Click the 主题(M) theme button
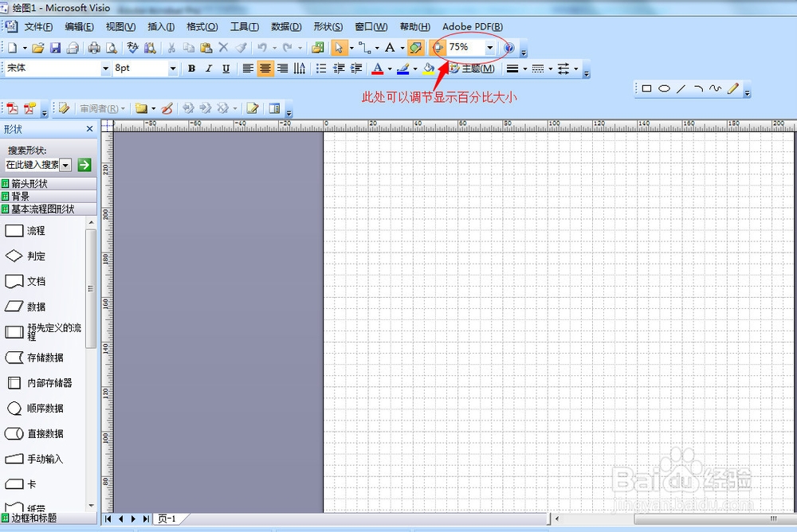797x532 pixels. click(x=472, y=68)
